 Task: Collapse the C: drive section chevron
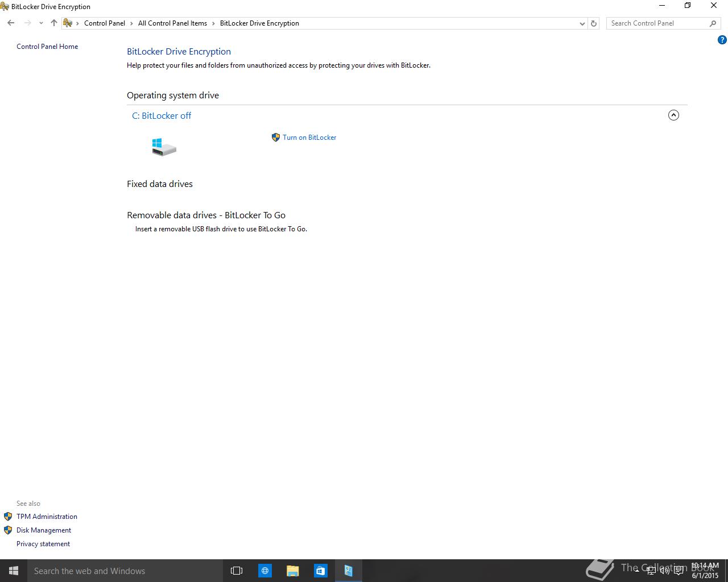click(673, 115)
